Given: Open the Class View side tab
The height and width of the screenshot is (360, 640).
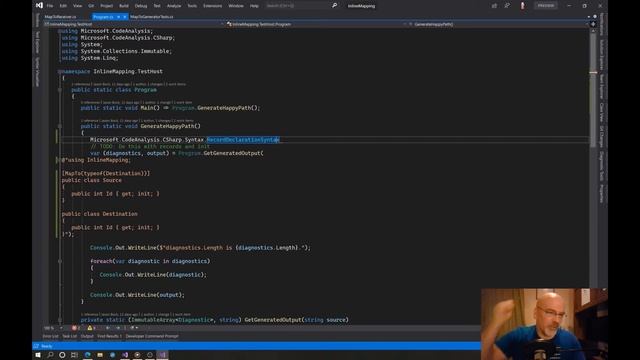Looking at the screenshot, I should [x=601, y=112].
